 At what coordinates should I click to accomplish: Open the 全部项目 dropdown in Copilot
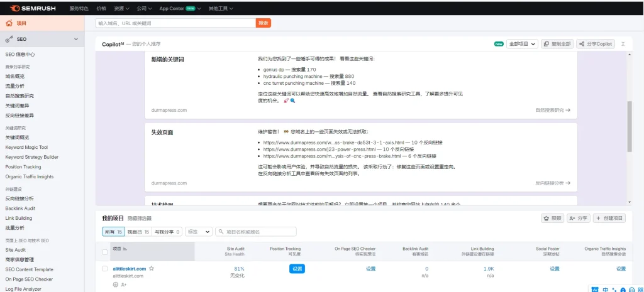(x=522, y=44)
